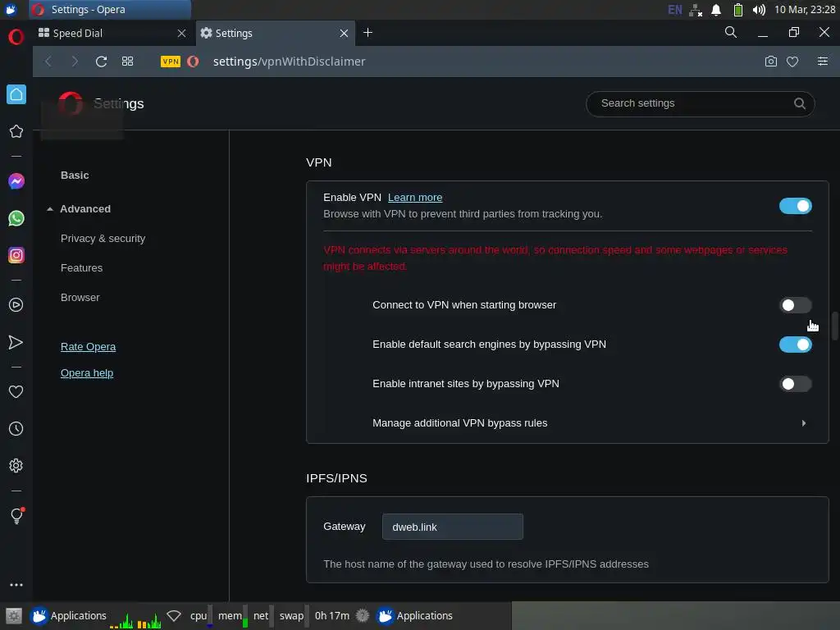Edit the IPFS Gateway field
Viewport: 840px width, 630px height.
[x=452, y=527]
